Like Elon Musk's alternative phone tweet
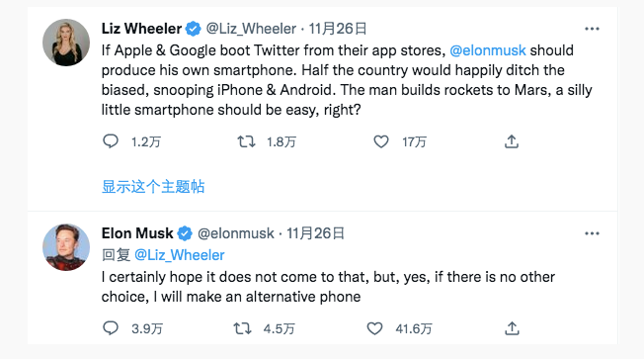644x361 pixels. coord(374,328)
